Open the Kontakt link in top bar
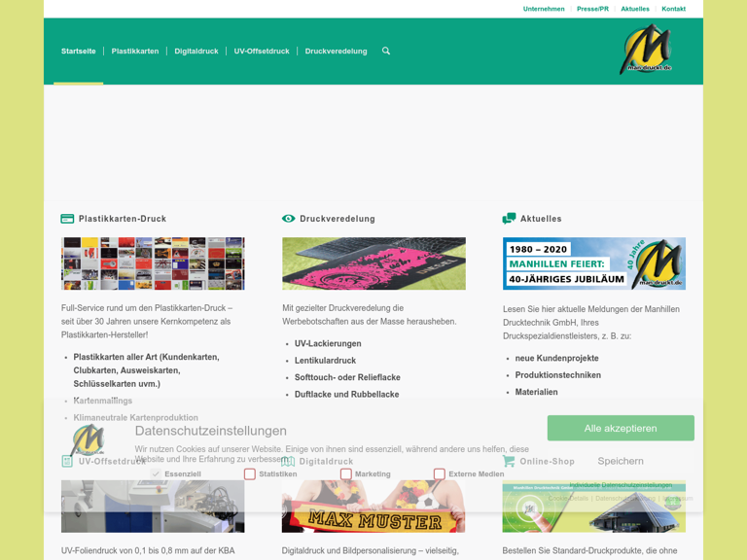This screenshot has width=747, height=560. tap(673, 9)
